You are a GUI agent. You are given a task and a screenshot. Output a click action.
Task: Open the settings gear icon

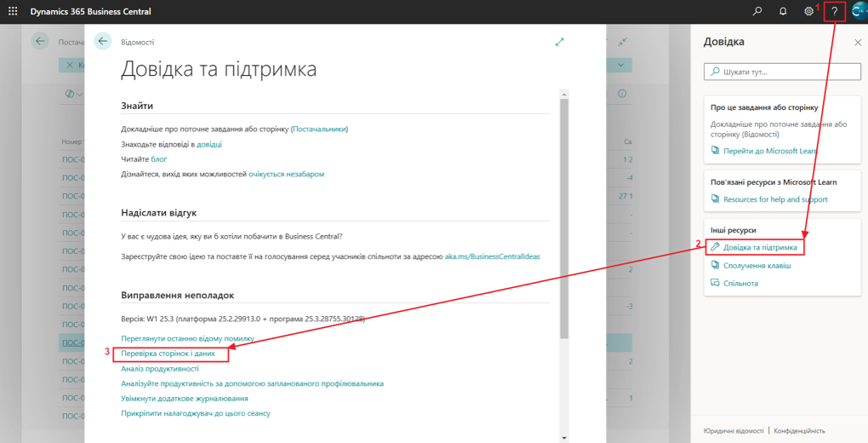pos(808,12)
